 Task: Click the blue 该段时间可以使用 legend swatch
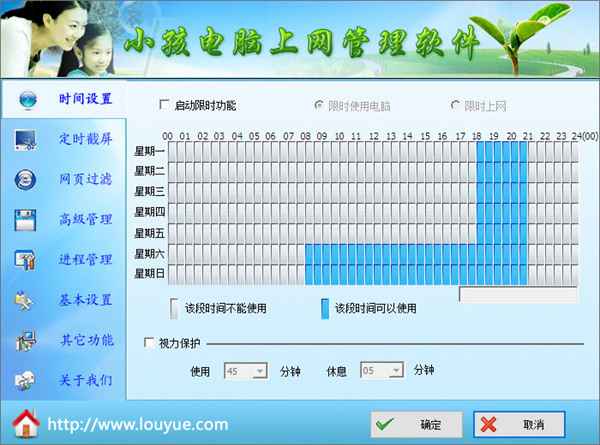[325, 309]
